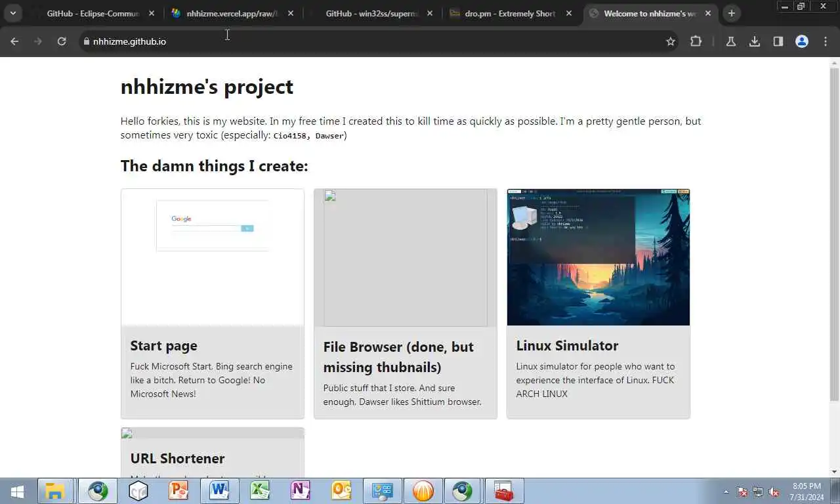This screenshot has height=504, width=840.
Task: Open the File Browser card title
Action: (x=398, y=357)
